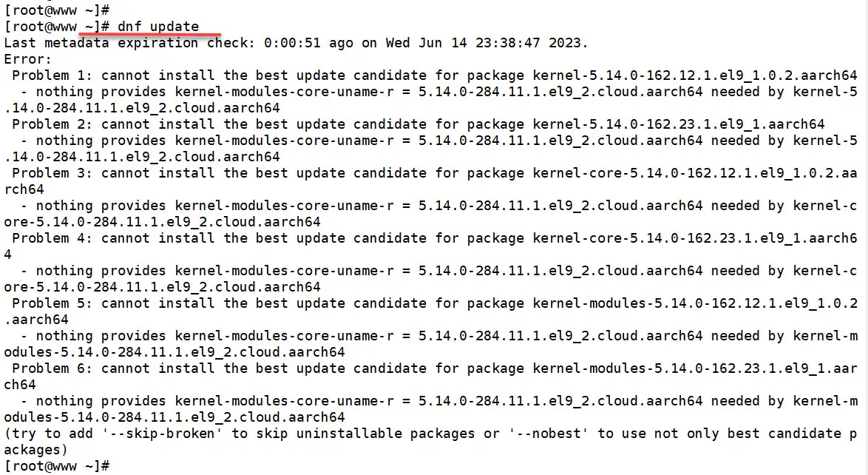Click kernel-5.14.0-162.12.1.el9_1.0.2.aarch64 package name in Problem 1
This screenshot has width=868, height=475.
[x=695, y=75]
